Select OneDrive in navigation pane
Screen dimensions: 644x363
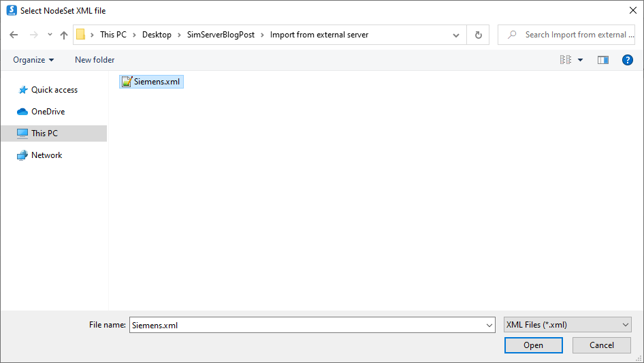click(48, 112)
